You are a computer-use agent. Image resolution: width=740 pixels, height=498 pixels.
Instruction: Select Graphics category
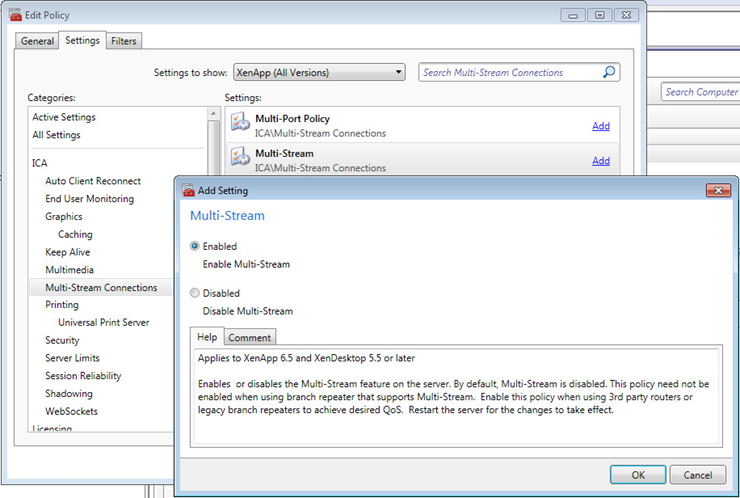64,217
